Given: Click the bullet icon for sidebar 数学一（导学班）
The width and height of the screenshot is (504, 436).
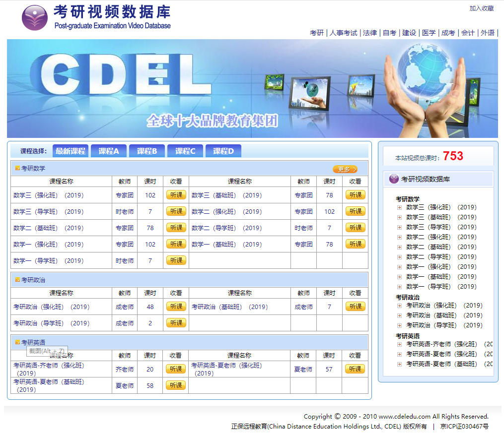Looking at the screenshot, I should (x=399, y=287).
